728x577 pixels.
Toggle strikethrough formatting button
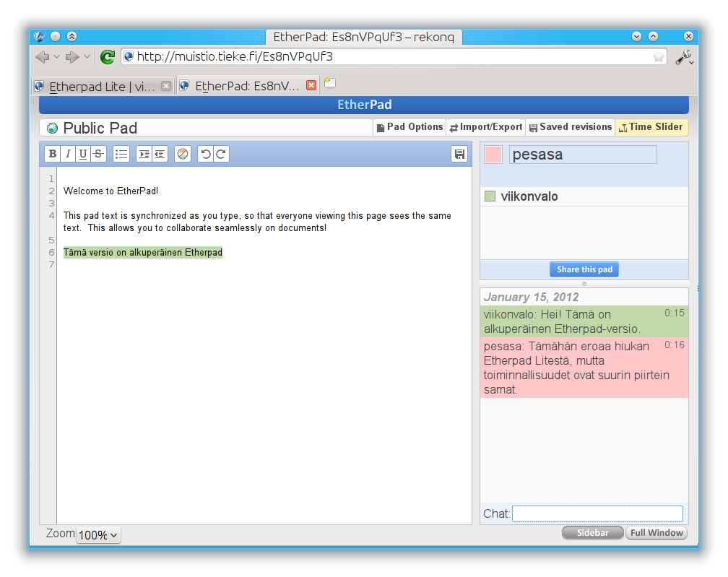coord(98,154)
